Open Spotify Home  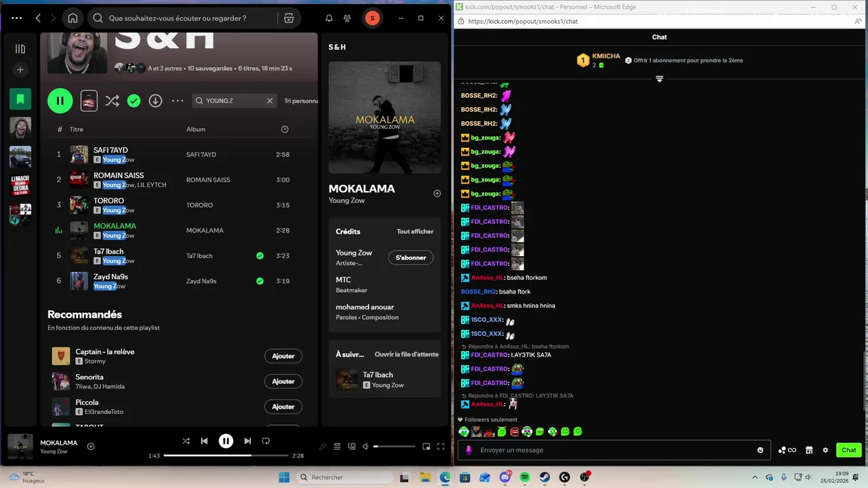point(73,18)
